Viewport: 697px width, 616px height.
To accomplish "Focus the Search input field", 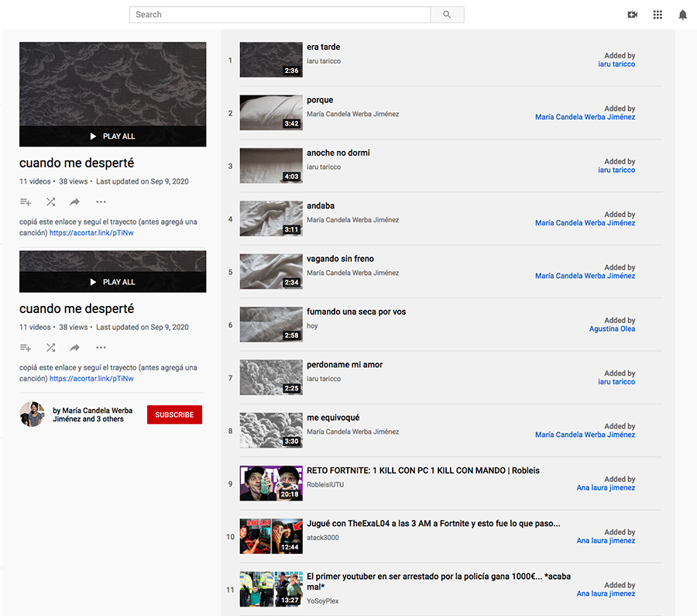I will 280,15.
